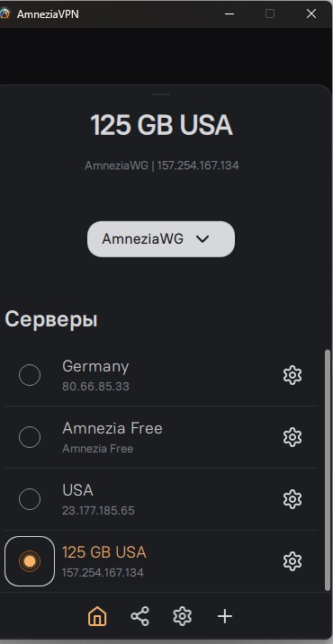The image size is (333, 644).
Task: Select the Germany server radio button
Action: coord(30,375)
